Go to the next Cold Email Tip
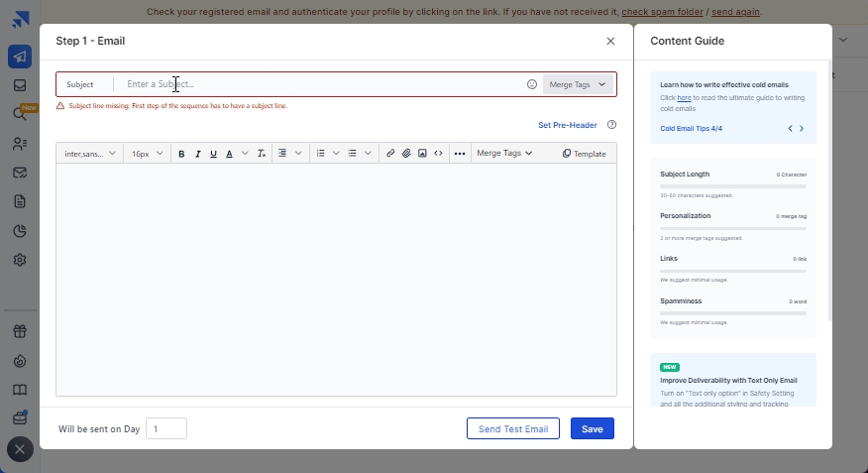Viewport: 868px width, 473px height. coord(802,129)
